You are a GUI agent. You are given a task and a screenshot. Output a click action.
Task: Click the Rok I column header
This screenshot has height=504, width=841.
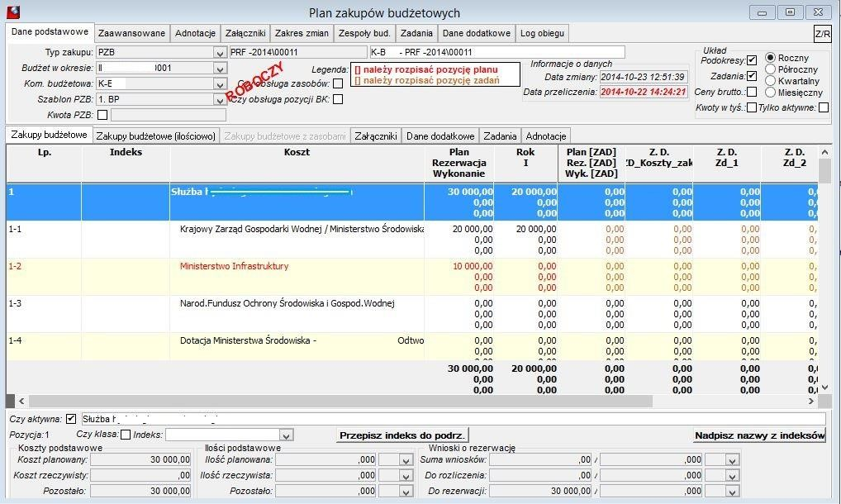tap(525, 164)
